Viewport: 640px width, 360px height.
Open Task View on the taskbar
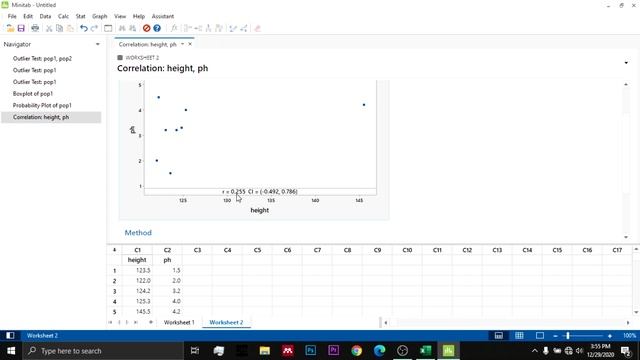[x=195, y=351]
